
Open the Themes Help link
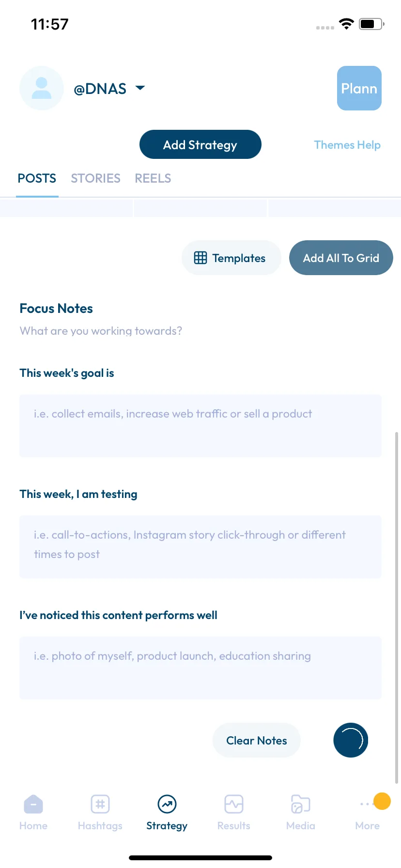pos(347,145)
